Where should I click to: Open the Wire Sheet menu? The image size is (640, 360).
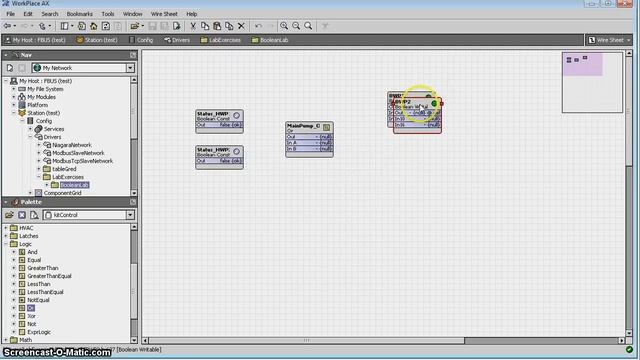[164, 14]
